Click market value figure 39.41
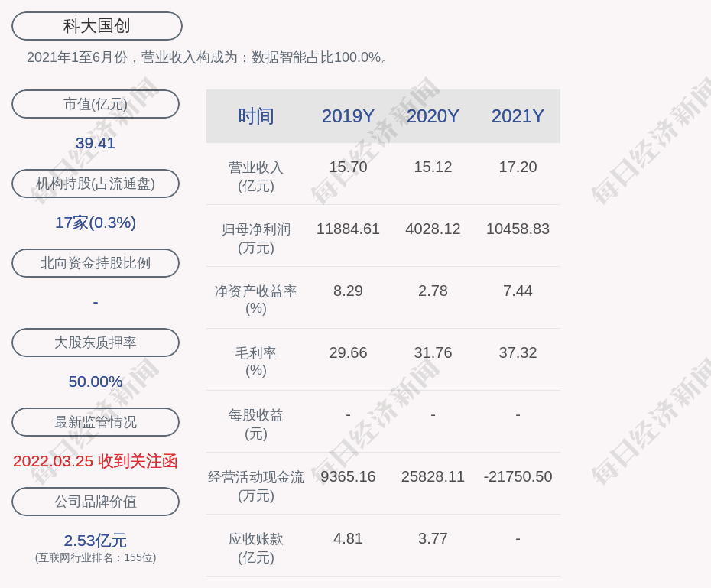 coord(96,143)
